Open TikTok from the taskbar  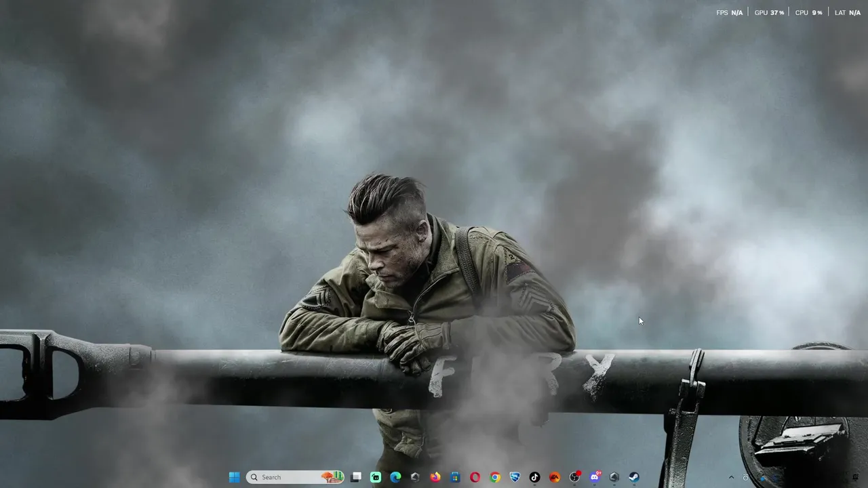534,477
